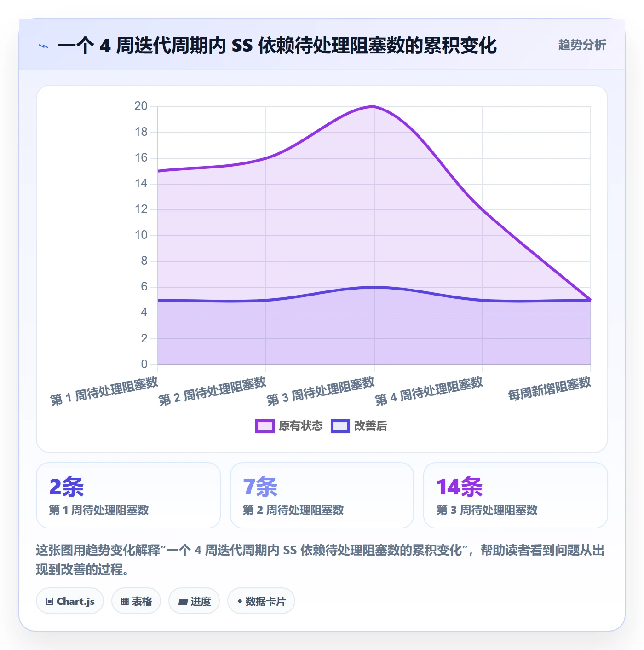Toggle the 改善后 legend swatch
Screen dimensions: 644x650
(340, 426)
